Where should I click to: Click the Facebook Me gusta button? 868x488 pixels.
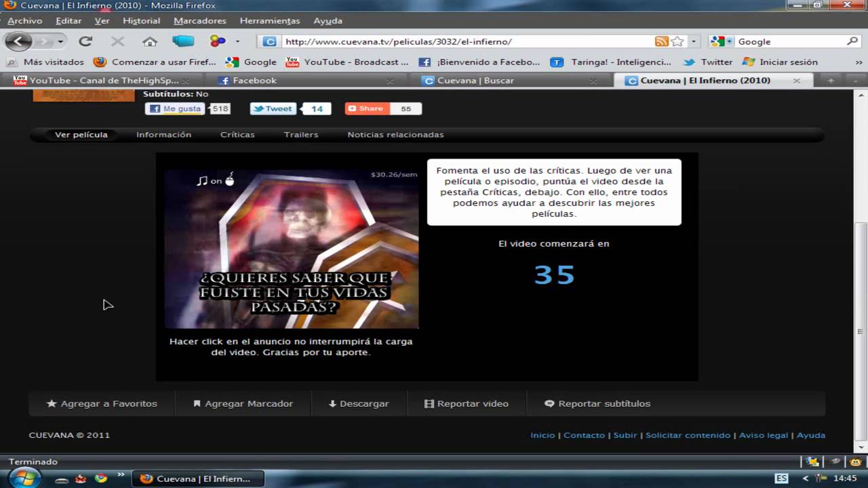coord(174,108)
